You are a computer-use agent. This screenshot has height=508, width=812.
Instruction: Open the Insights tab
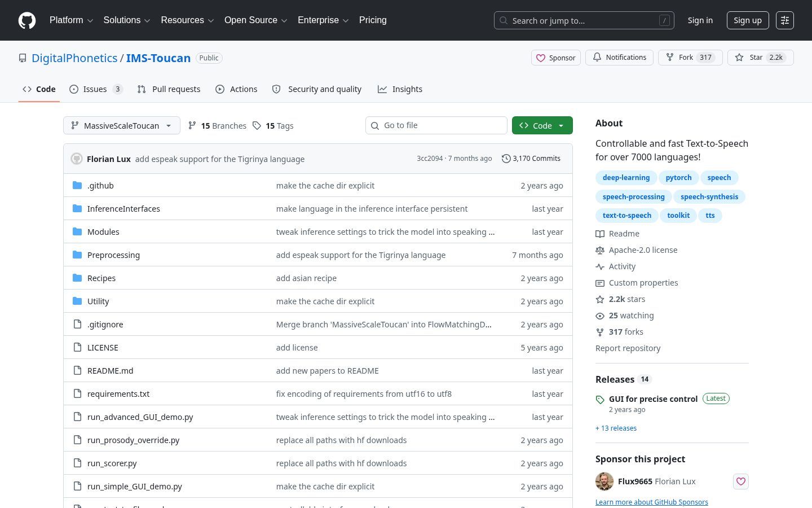point(400,89)
